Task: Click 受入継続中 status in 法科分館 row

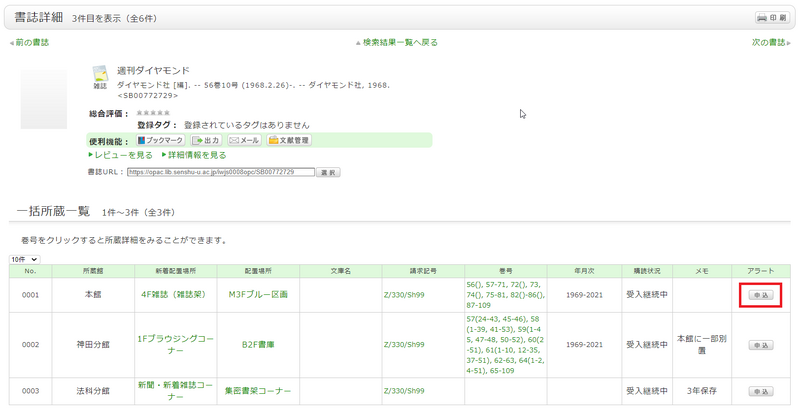Action: tap(647, 391)
